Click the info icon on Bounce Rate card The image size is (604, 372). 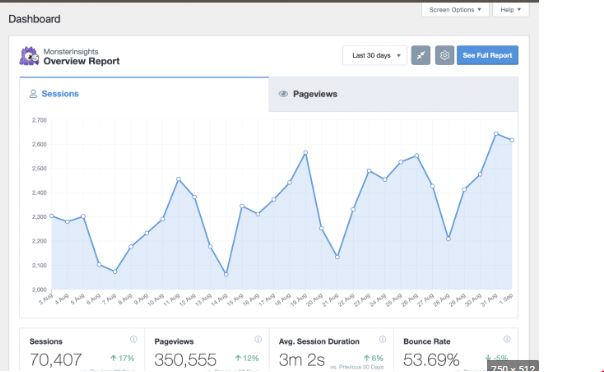(x=507, y=339)
